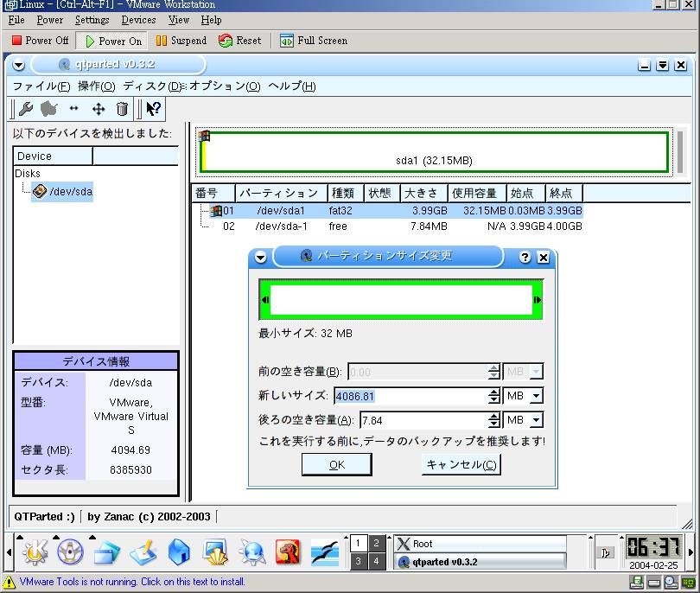Click the move partition four-arrow icon
This screenshot has width=700, height=593.
click(x=99, y=109)
